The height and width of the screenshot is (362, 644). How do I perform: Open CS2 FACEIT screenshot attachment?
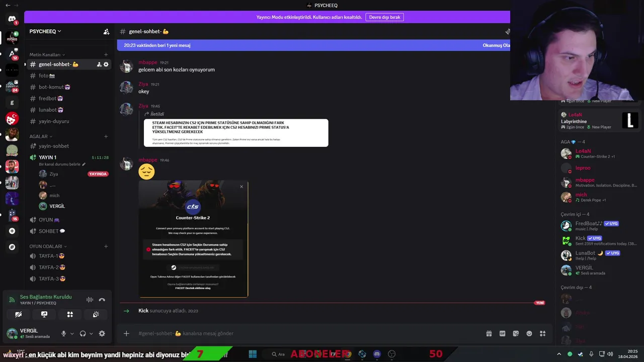(x=193, y=239)
